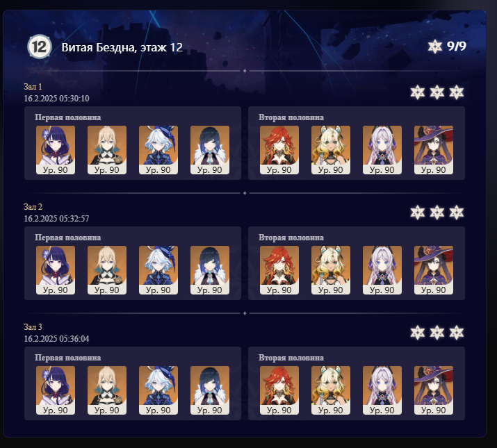Viewport: 497px width, 448px height.
Task: Click the Витая Бездна, этаж 12 title
Action: point(122,47)
